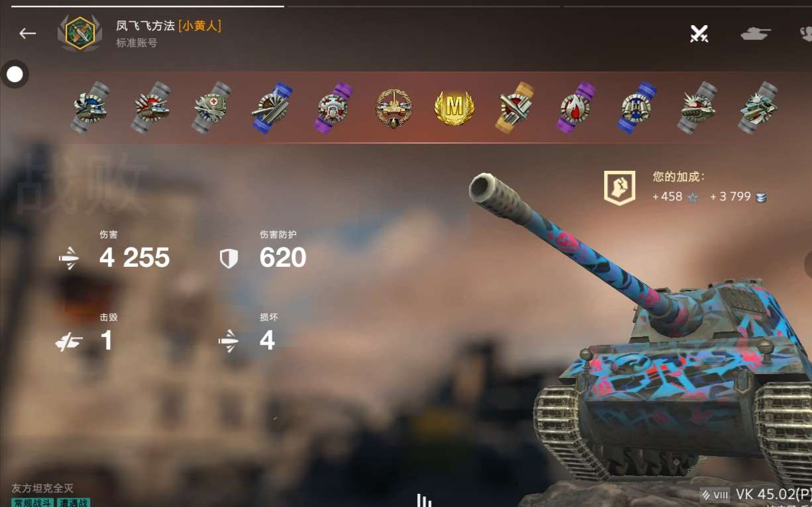Click the VK 45.02(P) tank label
The image size is (812, 507).
[x=774, y=494]
